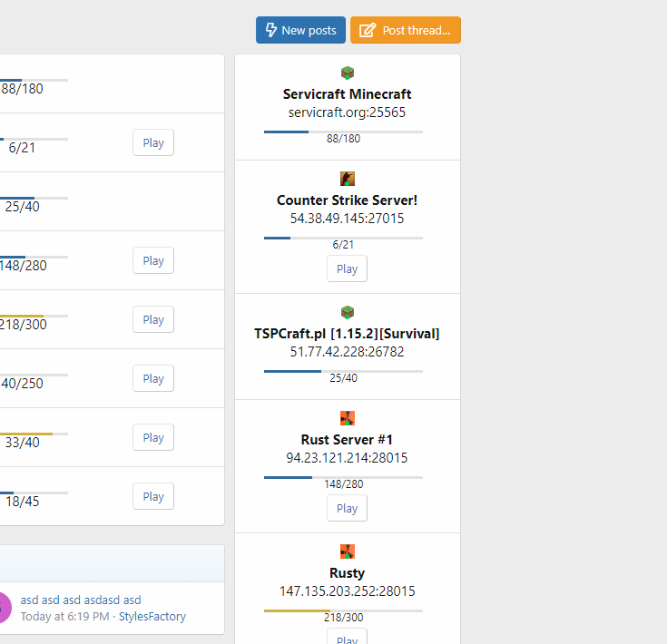Click the Servicraft card 88/180 player bar

[343, 132]
